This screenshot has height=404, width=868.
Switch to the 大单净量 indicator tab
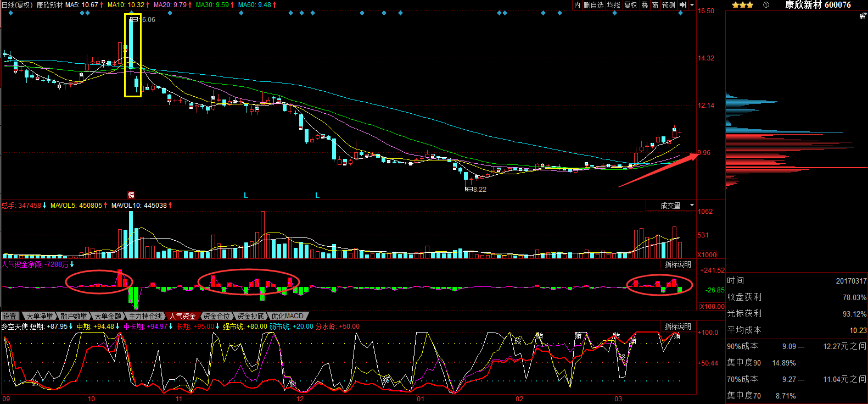point(40,316)
